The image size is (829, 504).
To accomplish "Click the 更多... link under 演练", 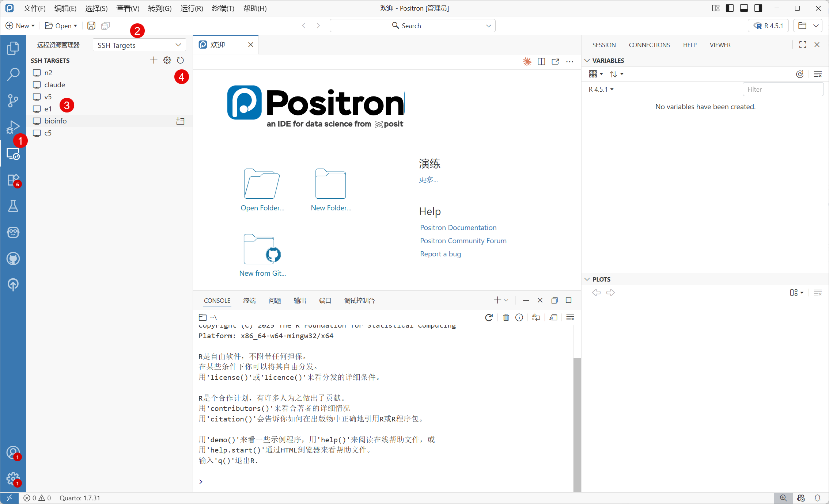I will 428,179.
